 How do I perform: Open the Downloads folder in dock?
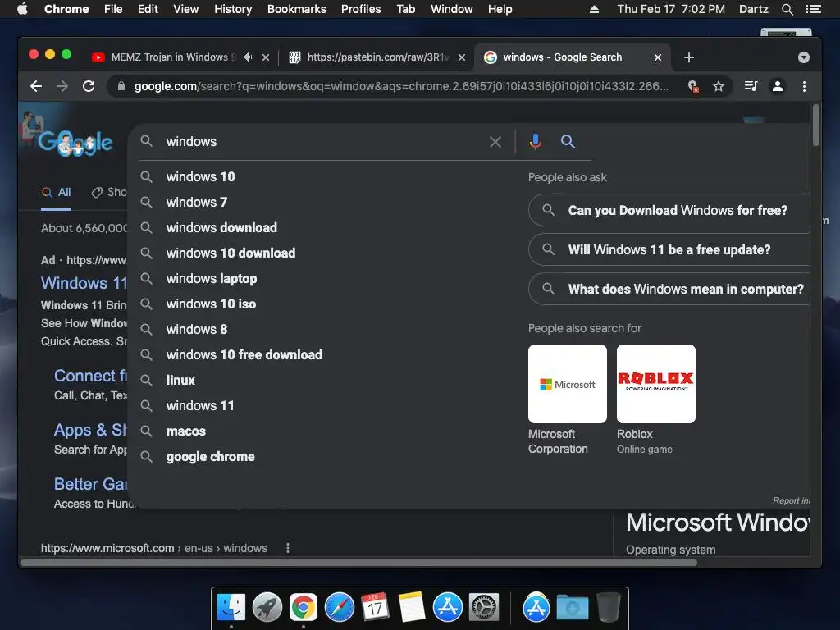tap(572, 607)
